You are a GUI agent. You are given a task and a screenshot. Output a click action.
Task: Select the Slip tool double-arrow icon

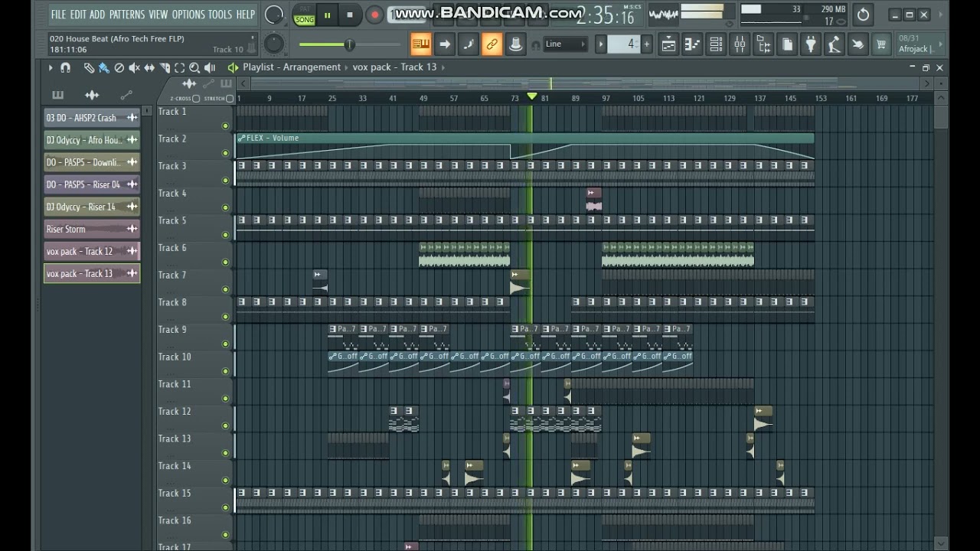pyautogui.click(x=149, y=67)
